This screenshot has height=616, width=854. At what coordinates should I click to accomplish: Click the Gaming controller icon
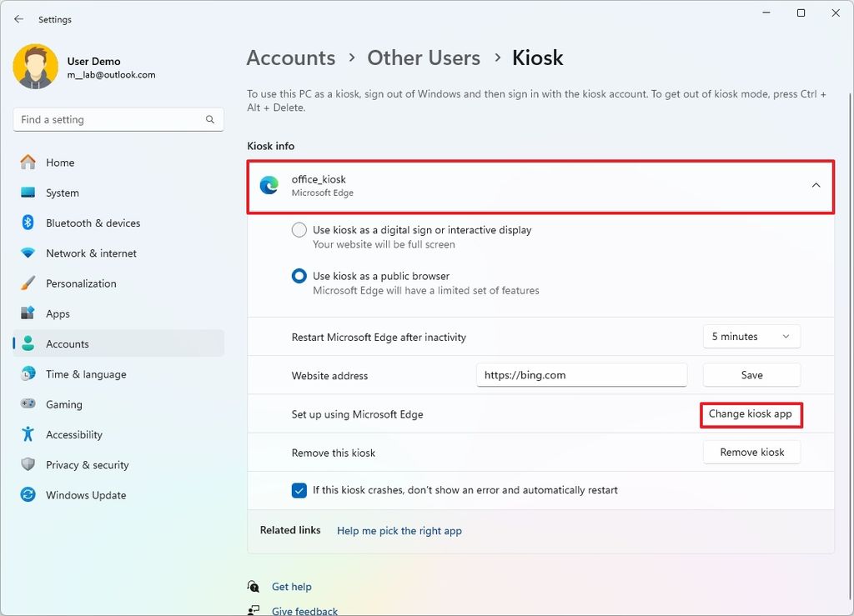pyautogui.click(x=28, y=404)
